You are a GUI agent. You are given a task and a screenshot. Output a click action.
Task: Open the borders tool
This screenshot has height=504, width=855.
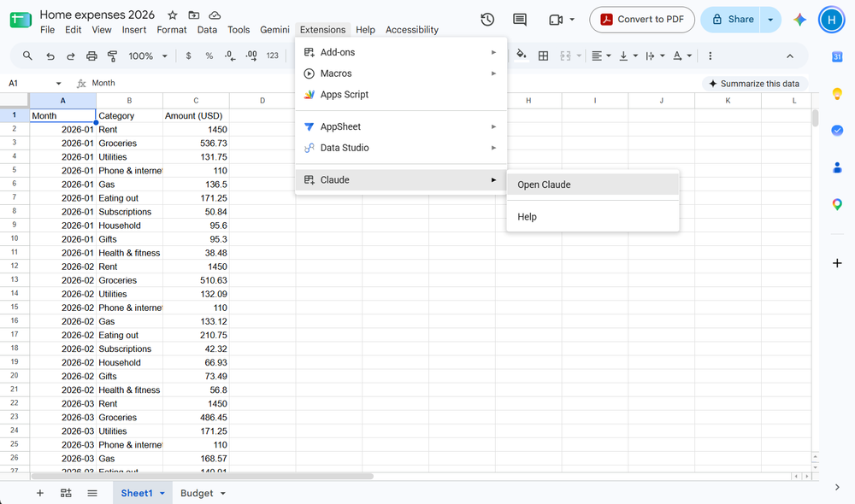click(x=543, y=56)
